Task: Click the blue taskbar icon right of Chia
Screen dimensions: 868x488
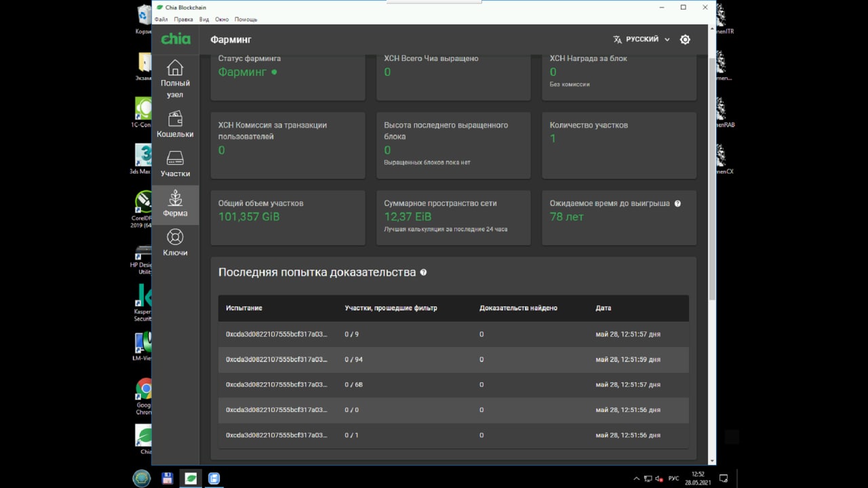Action: [x=214, y=478]
